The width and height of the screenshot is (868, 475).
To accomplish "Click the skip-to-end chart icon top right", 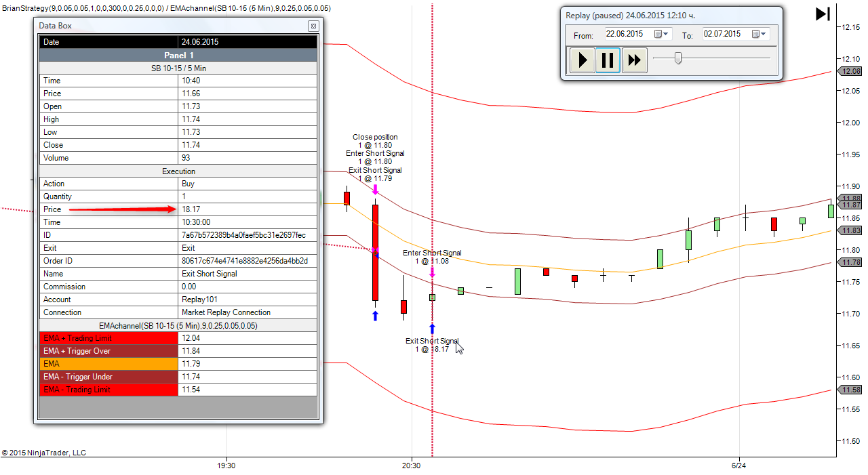I will coord(823,14).
